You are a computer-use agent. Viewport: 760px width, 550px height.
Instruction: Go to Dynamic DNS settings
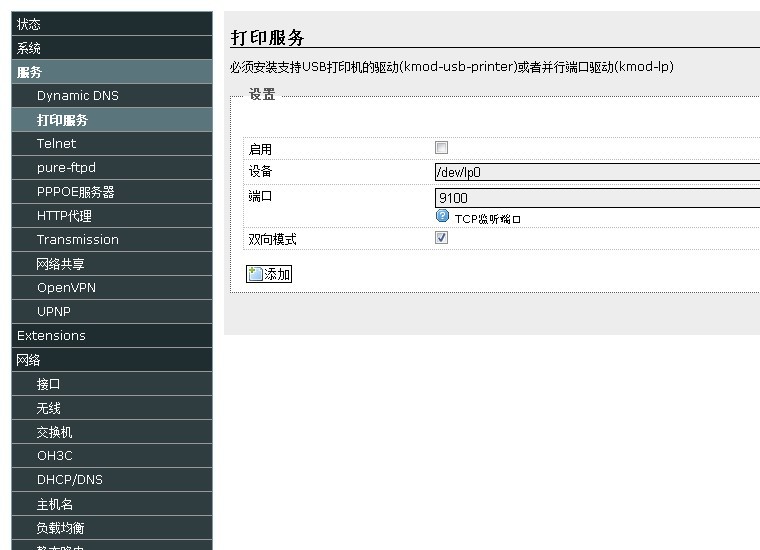[112, 95]
